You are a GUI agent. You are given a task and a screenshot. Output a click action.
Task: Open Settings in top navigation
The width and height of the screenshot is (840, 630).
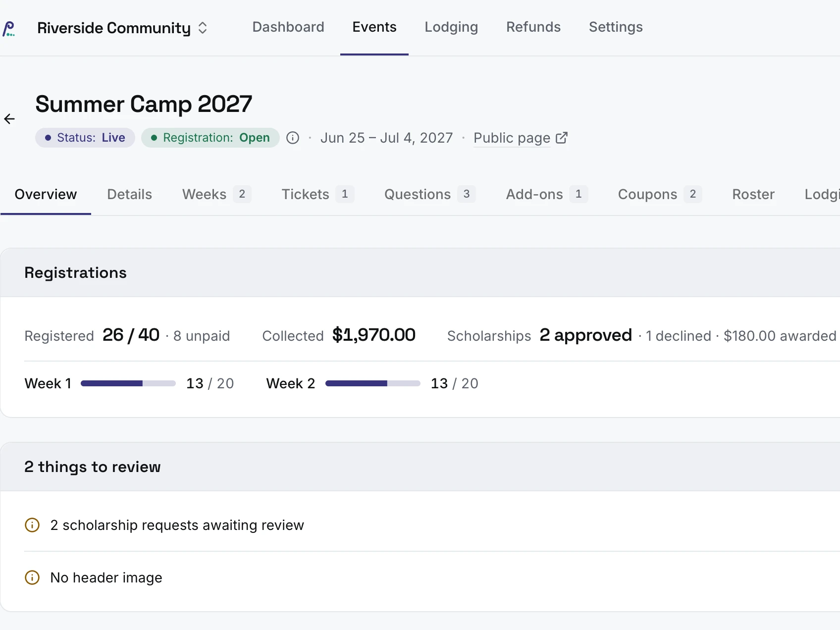tap(616, 27)
